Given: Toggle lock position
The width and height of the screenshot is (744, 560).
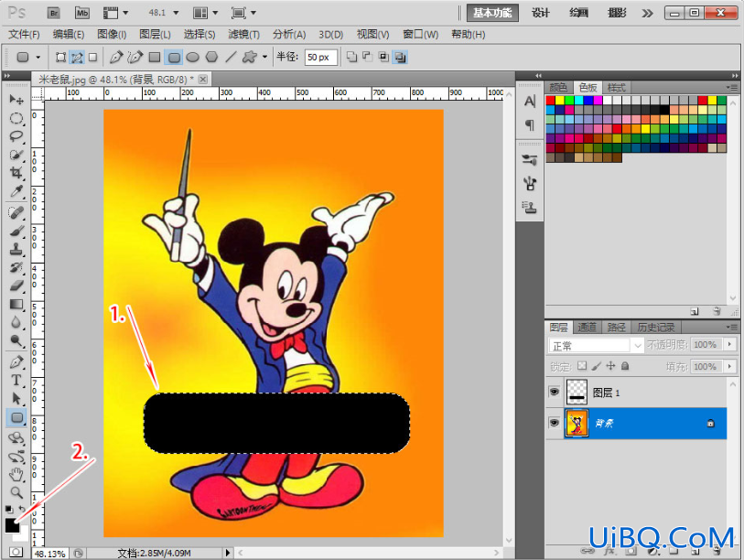Looking at the screenshot, I should click(610, 366).
